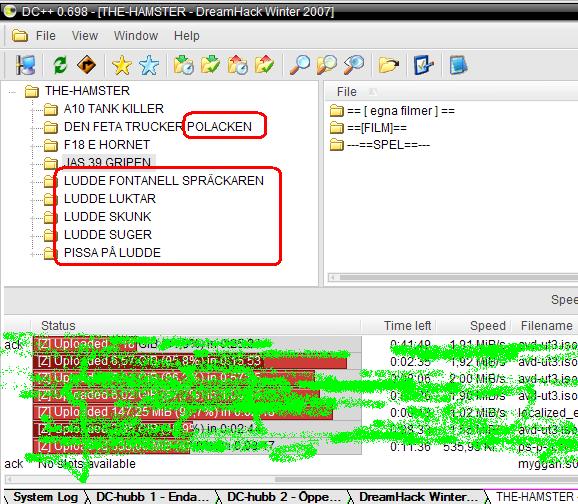Select the A10 TANK KILLER folder
The image size is (578, 504).
114,109
